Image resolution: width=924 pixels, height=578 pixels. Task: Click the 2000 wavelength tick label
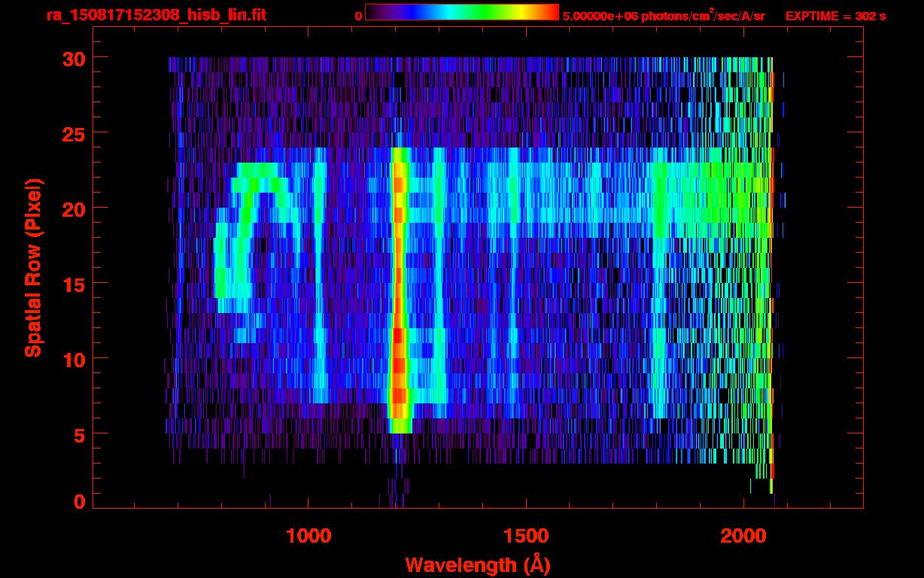pyautogui.click(x=744, y=536)
